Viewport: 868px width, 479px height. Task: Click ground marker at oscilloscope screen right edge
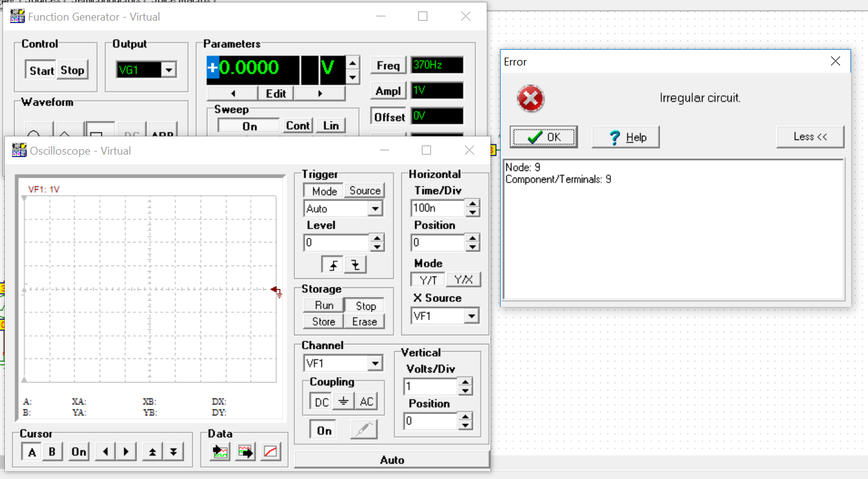(x=277, y=292)
